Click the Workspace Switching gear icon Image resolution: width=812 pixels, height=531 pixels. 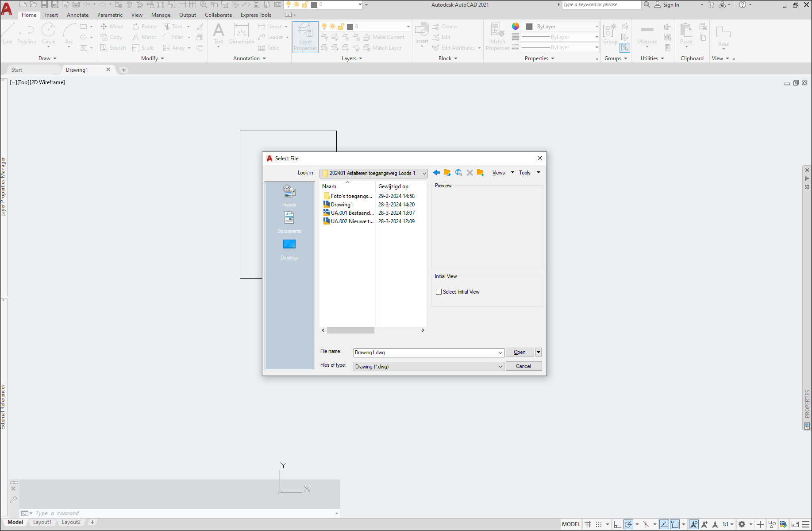[x=742, y=524]
